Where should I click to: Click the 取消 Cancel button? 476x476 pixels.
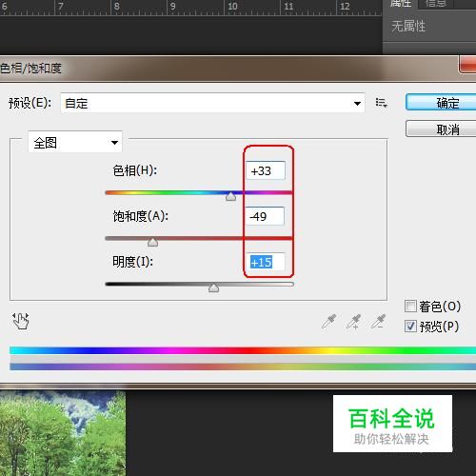click(x=441, y=129)
